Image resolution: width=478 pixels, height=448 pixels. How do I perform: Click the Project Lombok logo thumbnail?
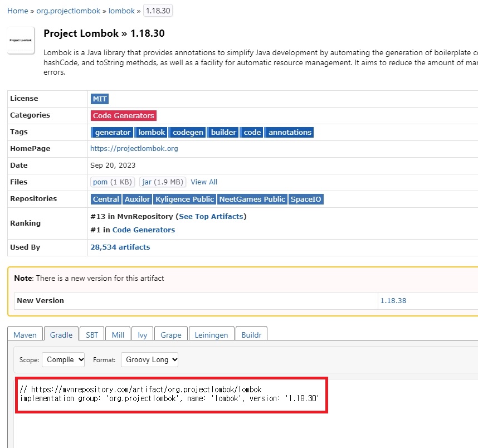pyautogui.click(x=21, y=40)
